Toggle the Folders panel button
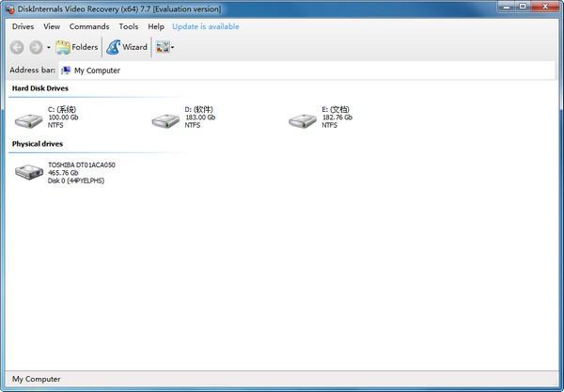This screenshot has height=392, width=564. point(77,47)
